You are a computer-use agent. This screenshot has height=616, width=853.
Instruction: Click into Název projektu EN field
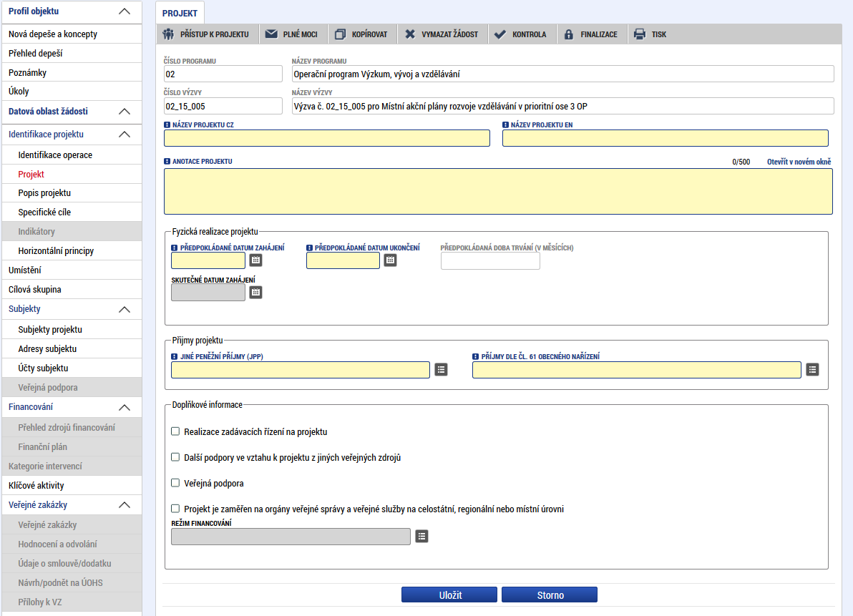[x=666, y=138]
